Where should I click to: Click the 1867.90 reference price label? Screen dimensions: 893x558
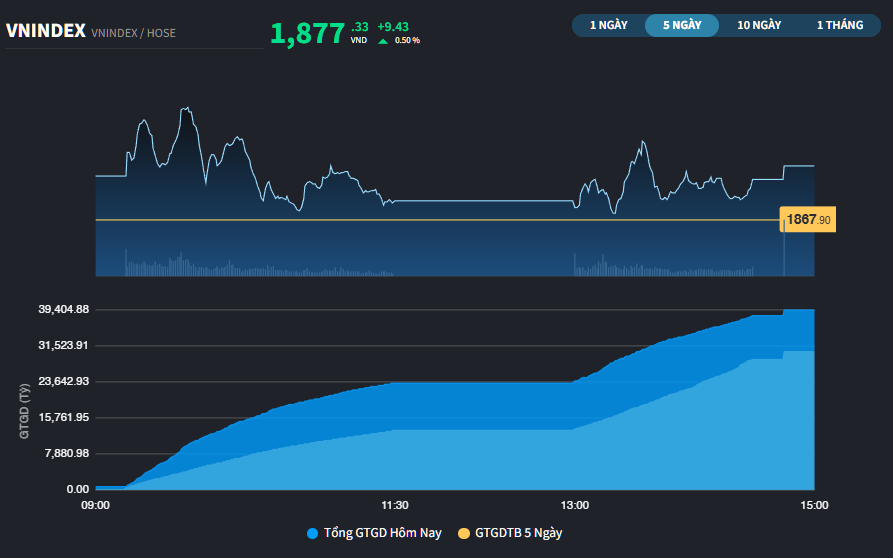click(808, 220)
